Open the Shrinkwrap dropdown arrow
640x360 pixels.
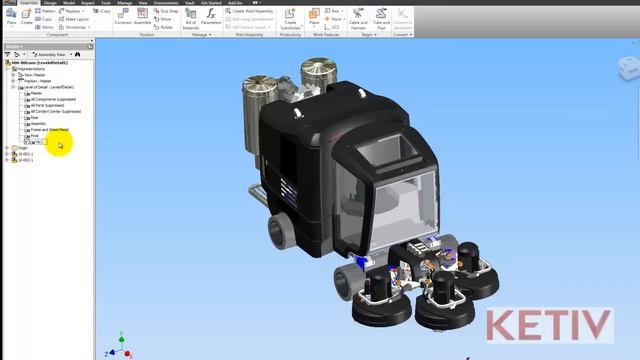[89, 27]
